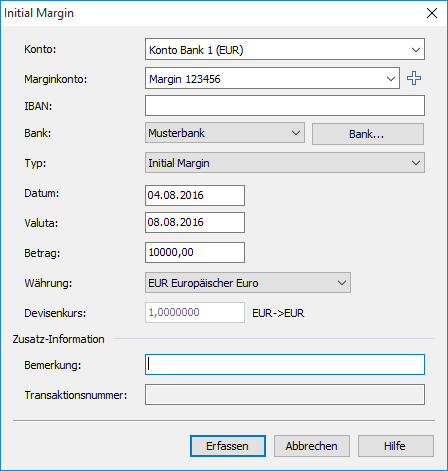Click the Bank... button

[x=368, y=134]
